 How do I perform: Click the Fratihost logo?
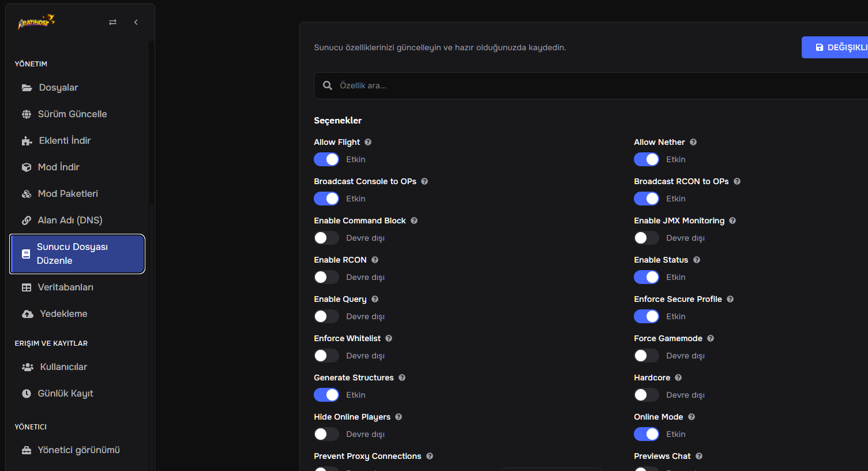36,22
